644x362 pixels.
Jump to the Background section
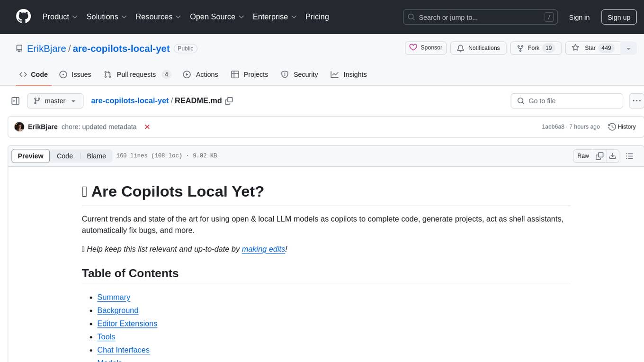(118, 310)
